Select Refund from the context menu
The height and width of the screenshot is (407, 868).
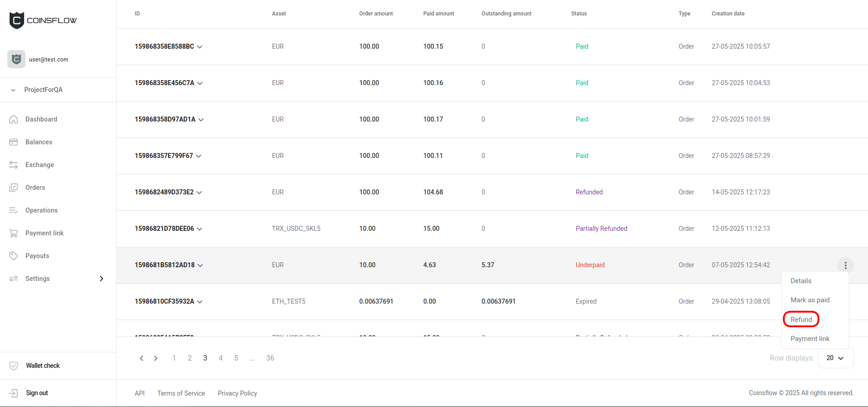(801, 320)
